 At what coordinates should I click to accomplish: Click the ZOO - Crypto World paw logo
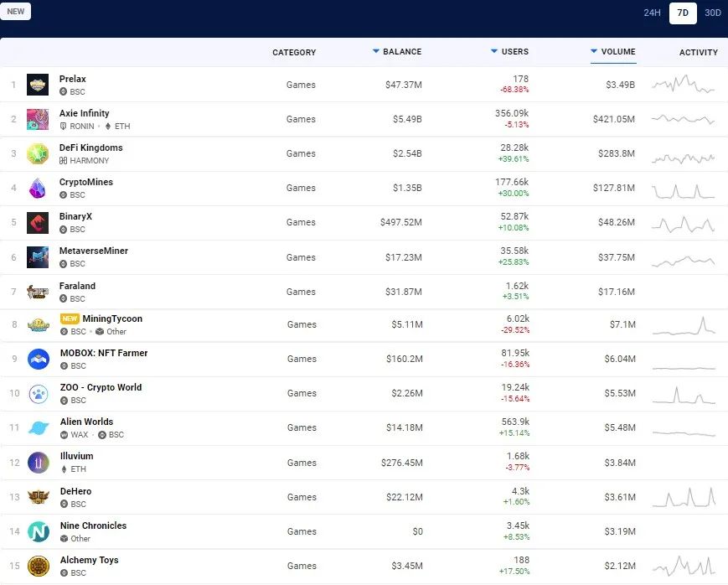tap(39, 394)
